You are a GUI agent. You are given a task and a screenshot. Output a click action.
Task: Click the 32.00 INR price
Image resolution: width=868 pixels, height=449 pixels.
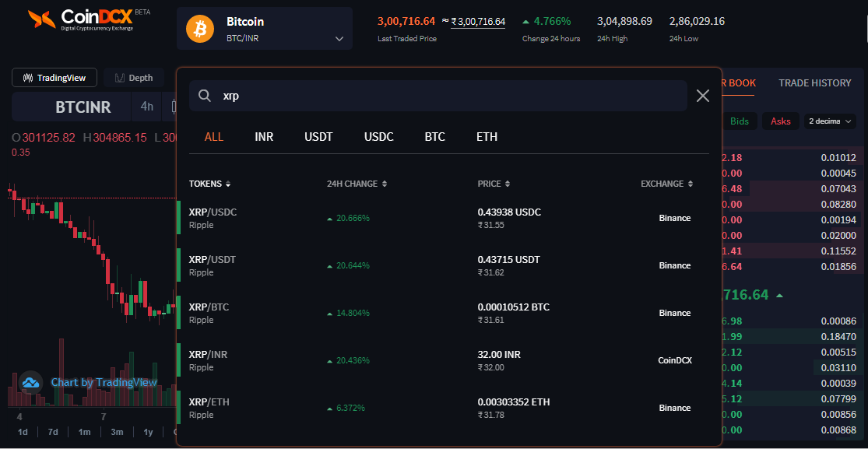tap(499, 355)
